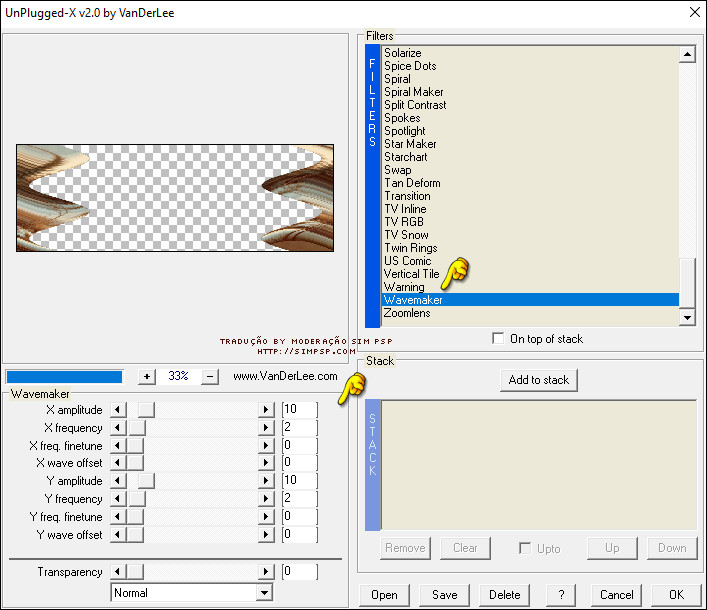Click the zoom out minus button
The image size is (707, 610).
click(210, 377)
